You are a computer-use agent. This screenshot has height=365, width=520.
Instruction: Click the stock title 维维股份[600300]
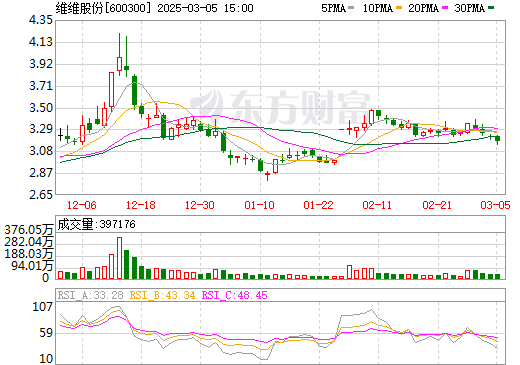coord(103,8)
